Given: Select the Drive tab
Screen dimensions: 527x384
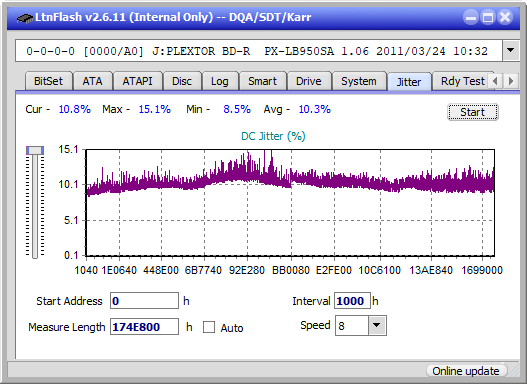Looking at the screenshot, I should [x=309, y=81].
